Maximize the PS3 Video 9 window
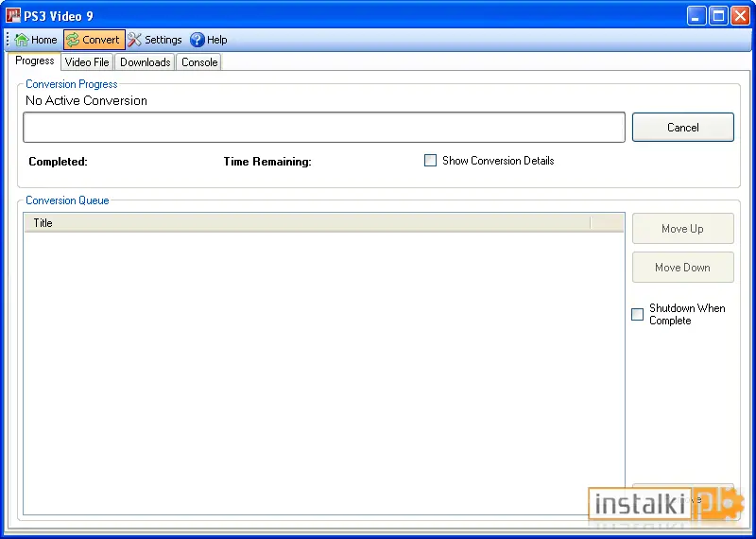Viewport: 756px width, 539px height. tap(718, 16)
